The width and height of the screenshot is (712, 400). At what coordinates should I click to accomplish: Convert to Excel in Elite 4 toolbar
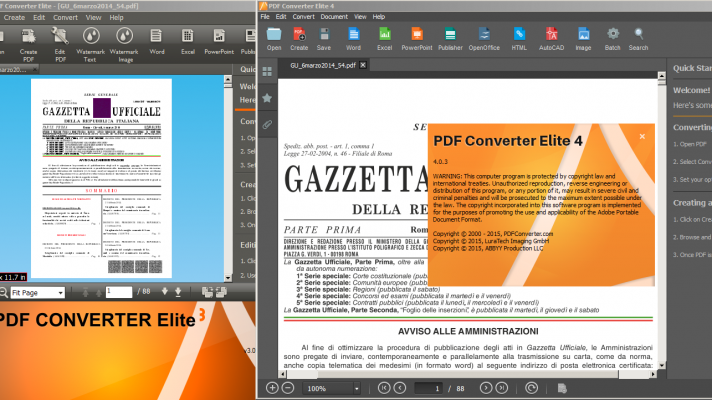click(384, 39)
